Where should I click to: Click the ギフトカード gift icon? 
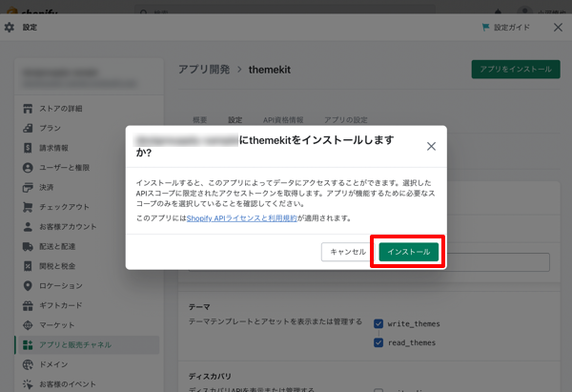pos(28,305)
